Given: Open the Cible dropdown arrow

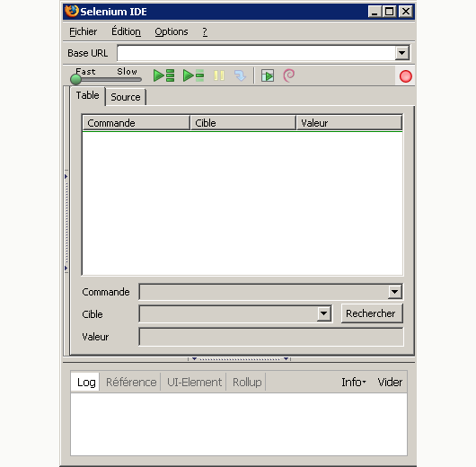Looking at the screenshot, I should pos(324,313).
